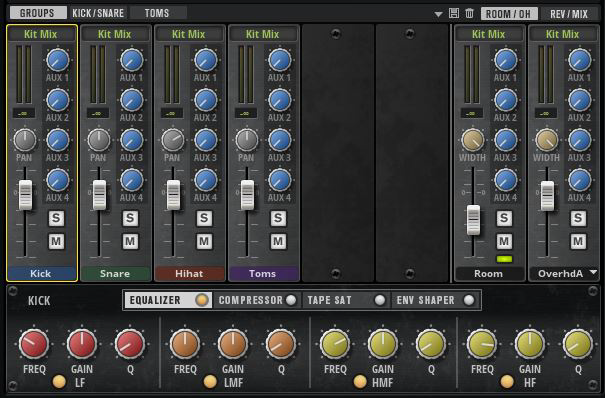This screenshot has width=605, height=398.
Task: Click the Room channel volume fader
Action: 473,220
